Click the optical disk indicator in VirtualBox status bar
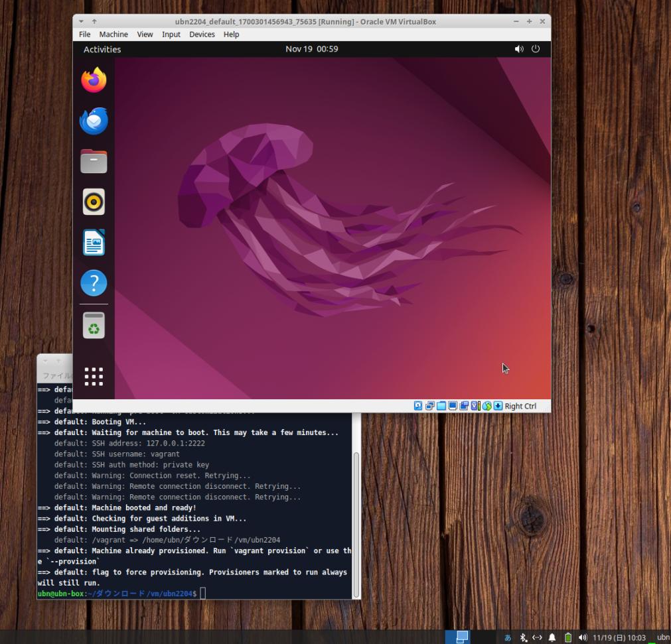The image size is (671, 644). point(418,406)
